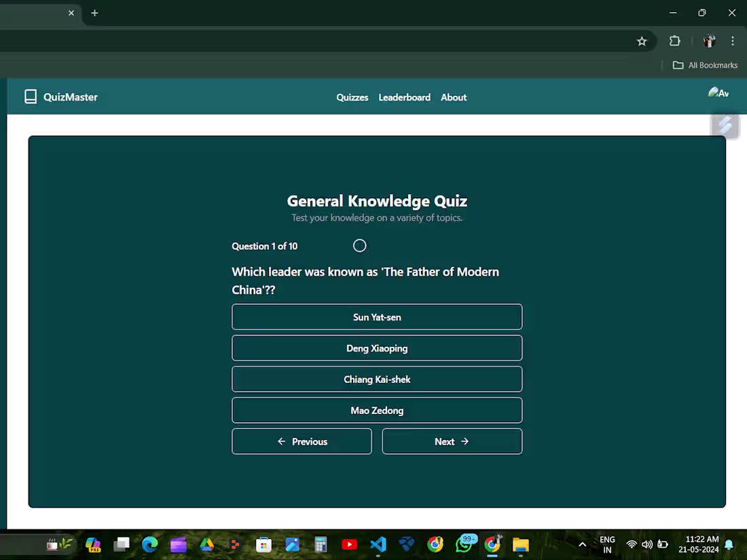Open a new browser tab
747x560 pixels.
94,14
